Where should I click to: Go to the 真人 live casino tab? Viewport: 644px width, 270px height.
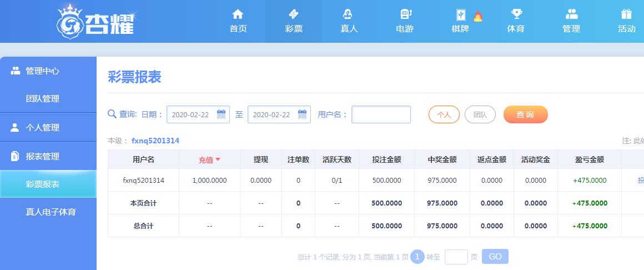[x=349, y=21]
